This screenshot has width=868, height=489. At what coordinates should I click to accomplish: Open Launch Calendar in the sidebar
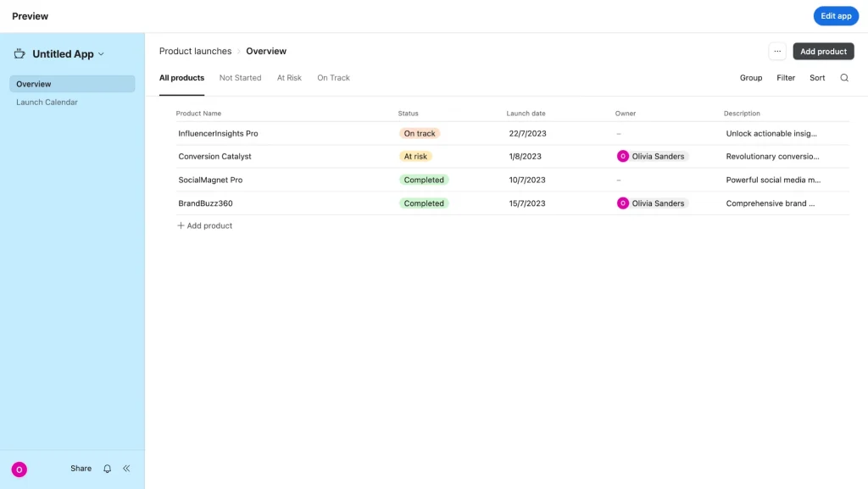click(47, 103)
